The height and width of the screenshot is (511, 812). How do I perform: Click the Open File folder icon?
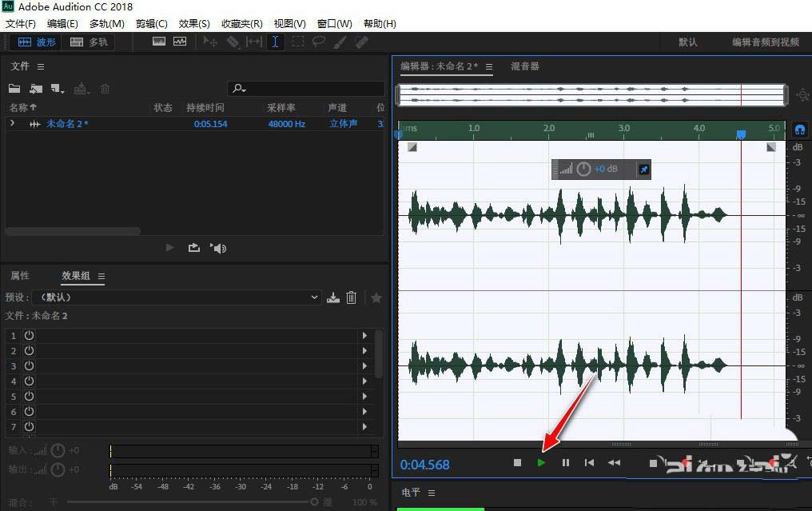(x=14, y=89)
